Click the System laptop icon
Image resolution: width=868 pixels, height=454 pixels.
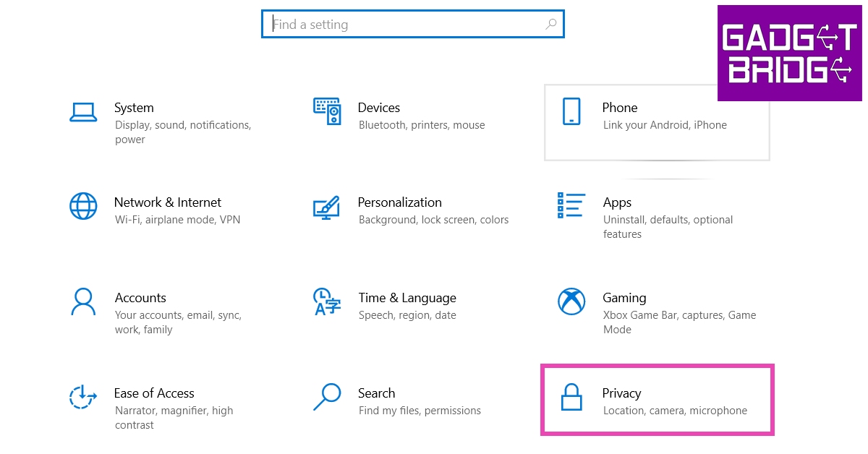(83, 112)
